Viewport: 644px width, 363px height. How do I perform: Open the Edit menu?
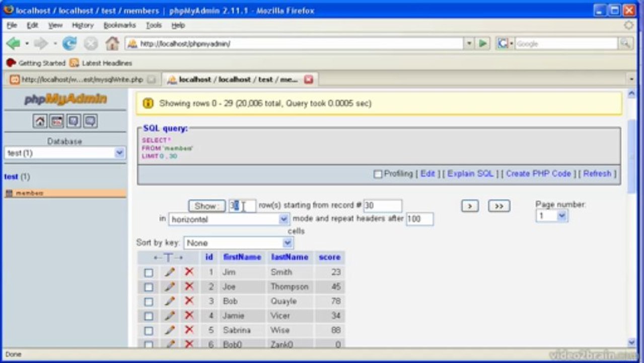tap(33, 25)
